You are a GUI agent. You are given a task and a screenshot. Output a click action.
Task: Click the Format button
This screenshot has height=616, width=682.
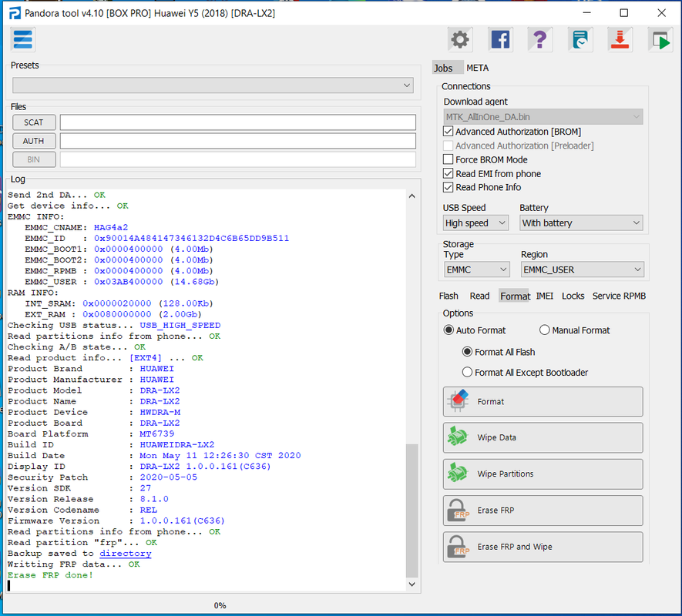click(x=543, y=402)
